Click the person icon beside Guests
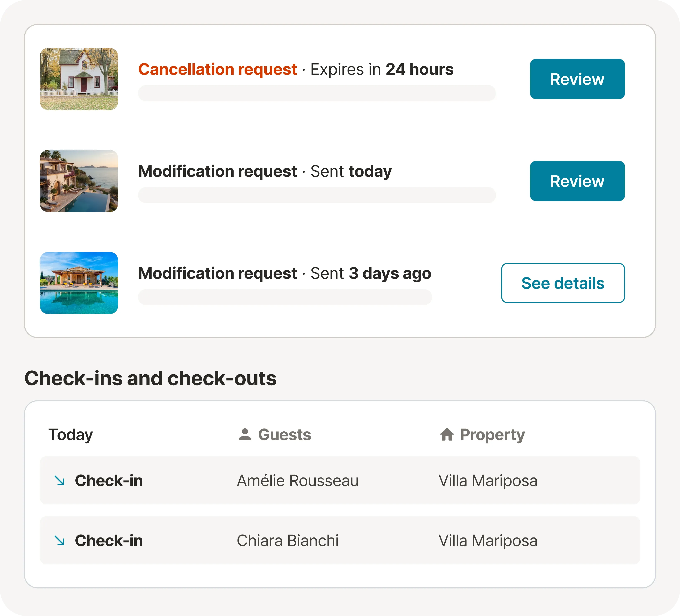The image size is (680, 616). click(x=245, y=435)
